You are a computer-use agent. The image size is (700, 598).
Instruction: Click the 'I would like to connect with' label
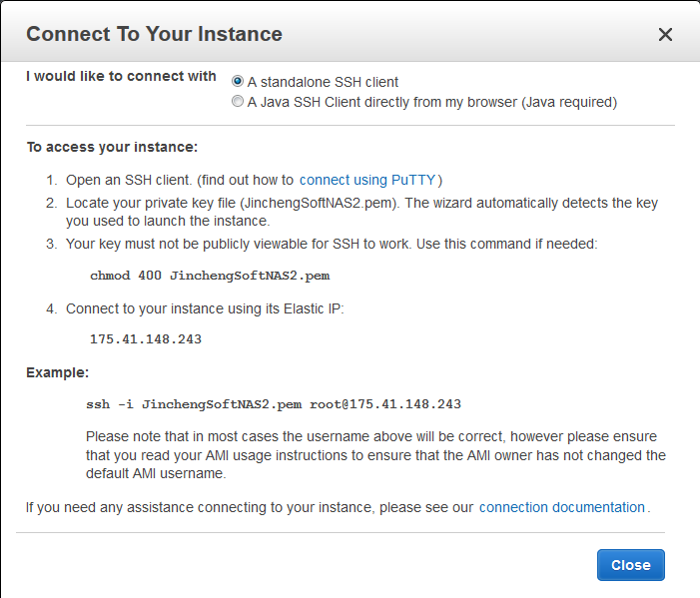pyautogui.click(x=121, y=76)
